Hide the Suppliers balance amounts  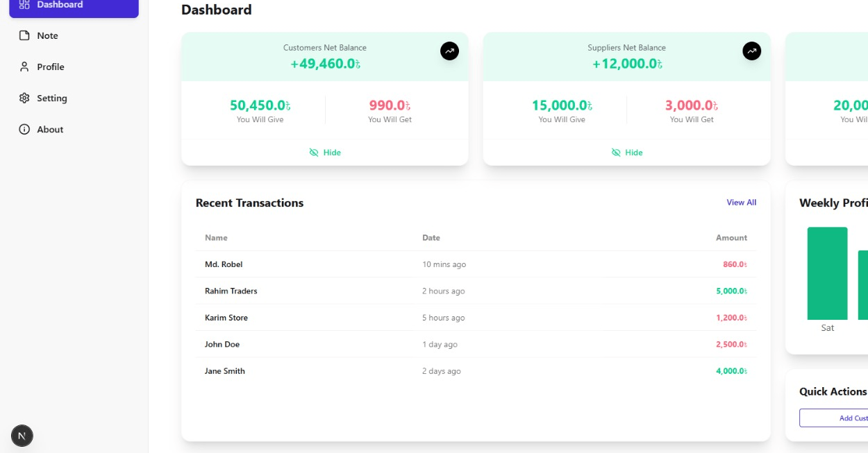tap(627, 153)
